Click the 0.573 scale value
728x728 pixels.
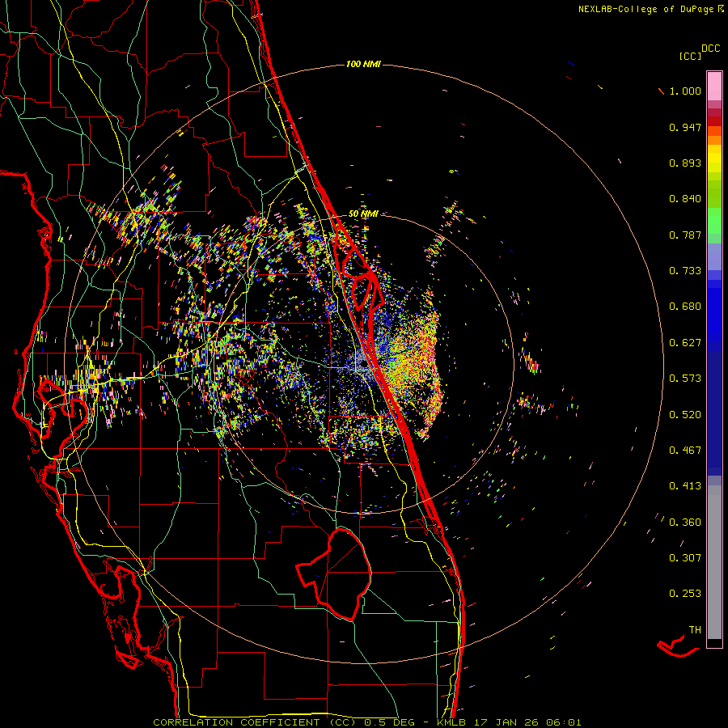pos(685,379)
